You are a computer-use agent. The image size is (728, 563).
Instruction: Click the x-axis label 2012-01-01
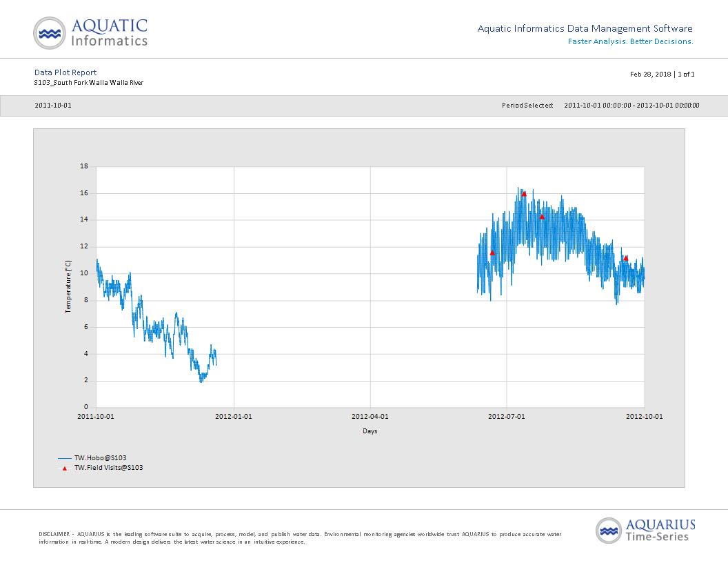[234, 416]
